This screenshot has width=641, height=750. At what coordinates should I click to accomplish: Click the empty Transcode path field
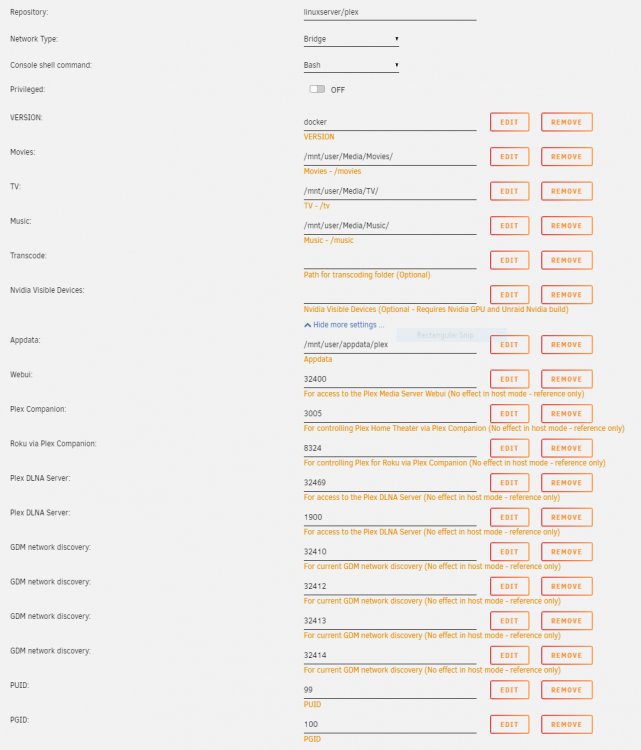(390, 260)
